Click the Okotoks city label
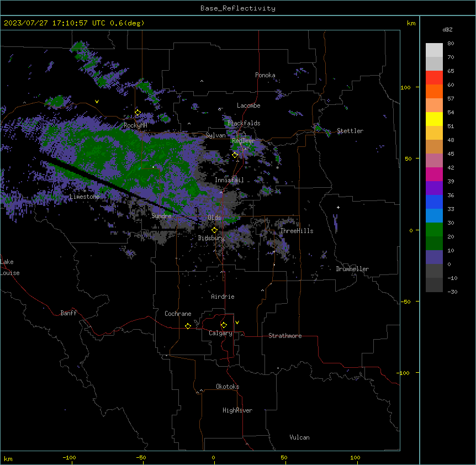 [228, 387]
